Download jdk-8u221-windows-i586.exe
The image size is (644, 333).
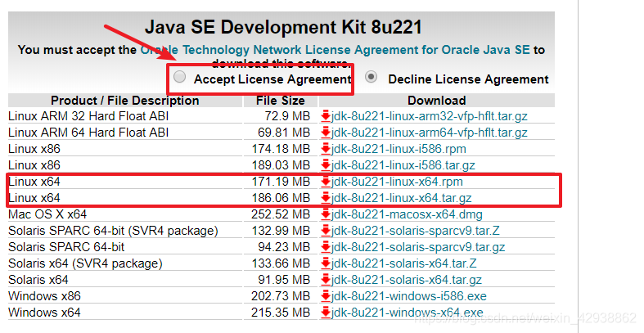408,296
